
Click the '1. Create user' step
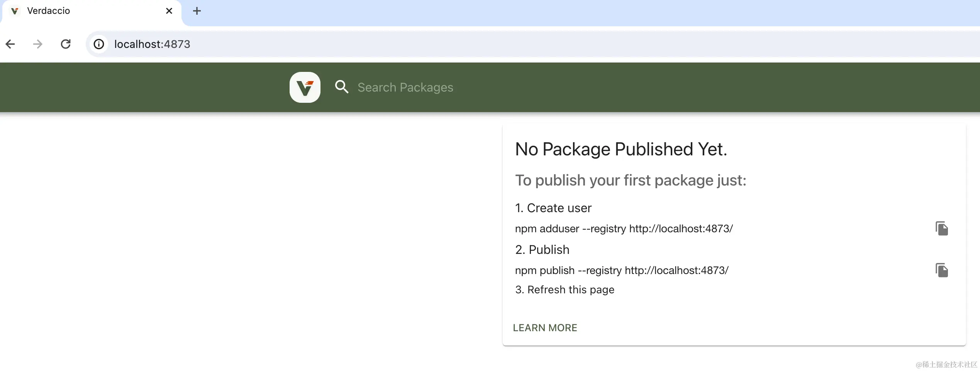click(553, 208)
